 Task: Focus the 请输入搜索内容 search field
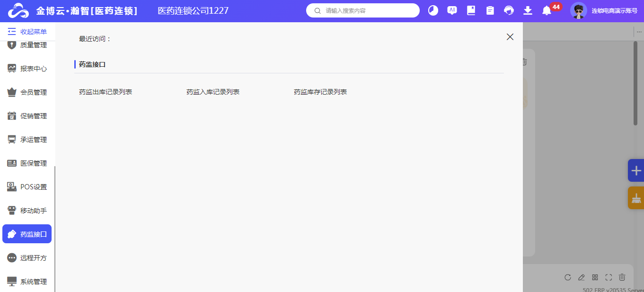pos(367,10)
